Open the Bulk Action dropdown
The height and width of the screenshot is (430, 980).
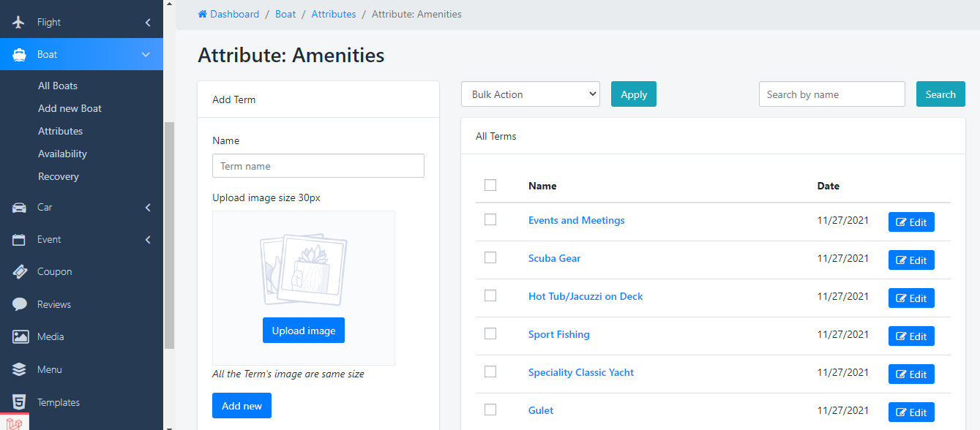coord(530,94)
